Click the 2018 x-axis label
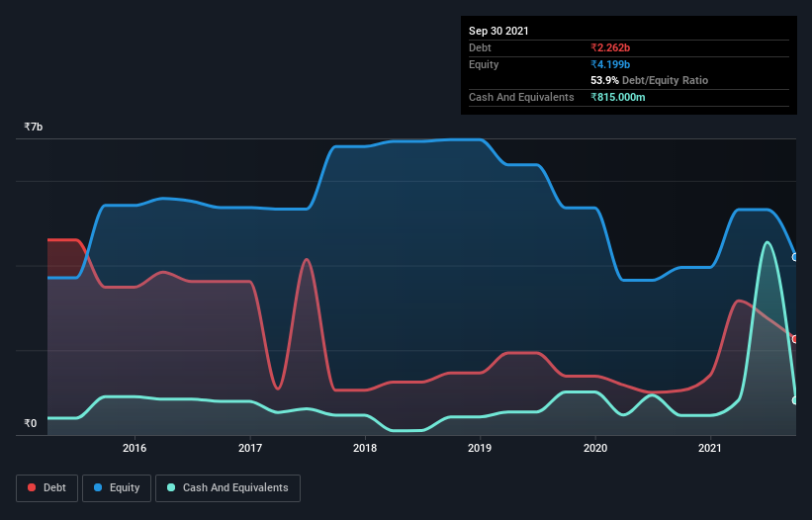 coord(365,448)
